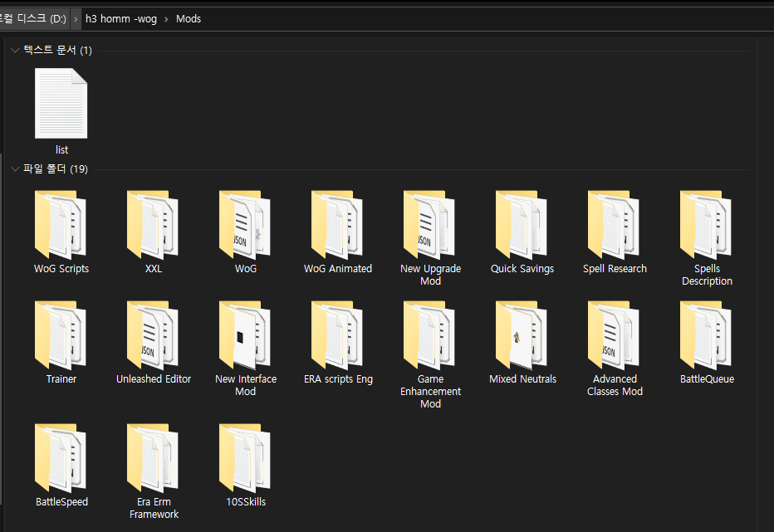This screenshot has width=774, height=532.
Task: Click the 텍스트 문서 (1) group header
Action: click(x=58, y=50)
